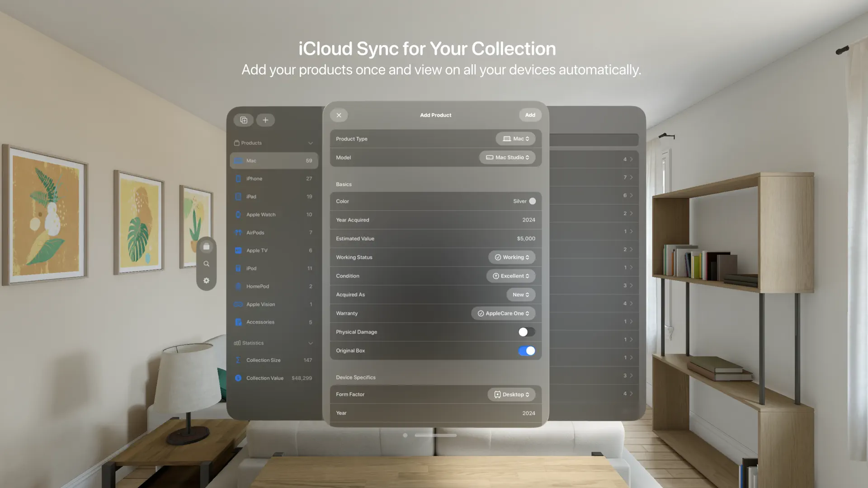The image size is (868, 488).
Task: Collapse the Products section chevron
Action: click(x=311, y=143)
